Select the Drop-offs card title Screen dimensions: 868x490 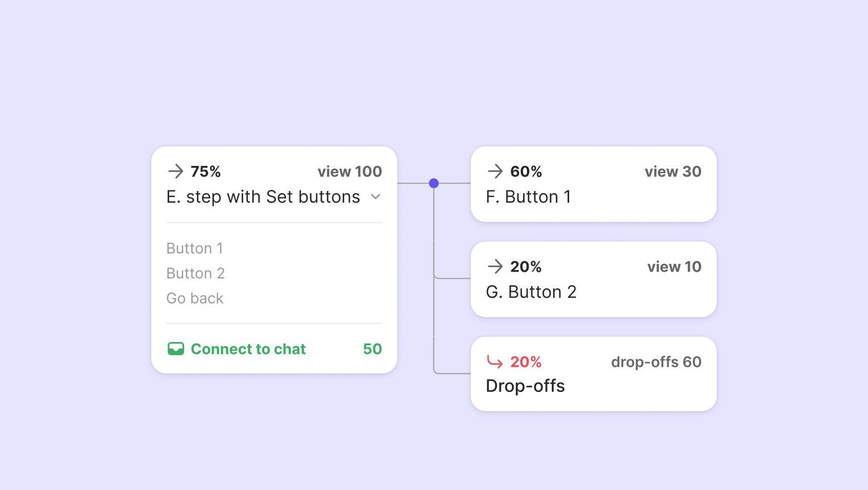[x=525, y=386]
